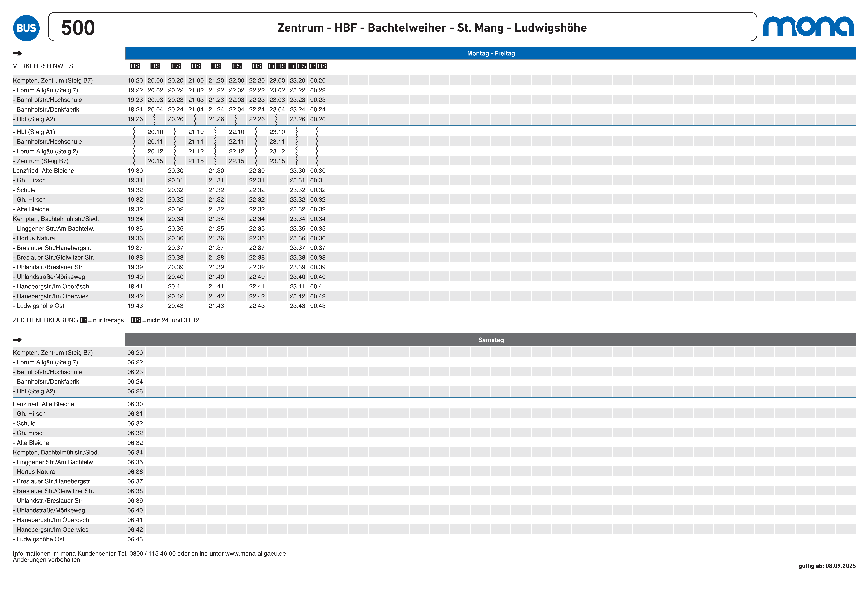
Task: Click the 21.26 time at Hbf (Steig A2)
Action: pos(216,119)
